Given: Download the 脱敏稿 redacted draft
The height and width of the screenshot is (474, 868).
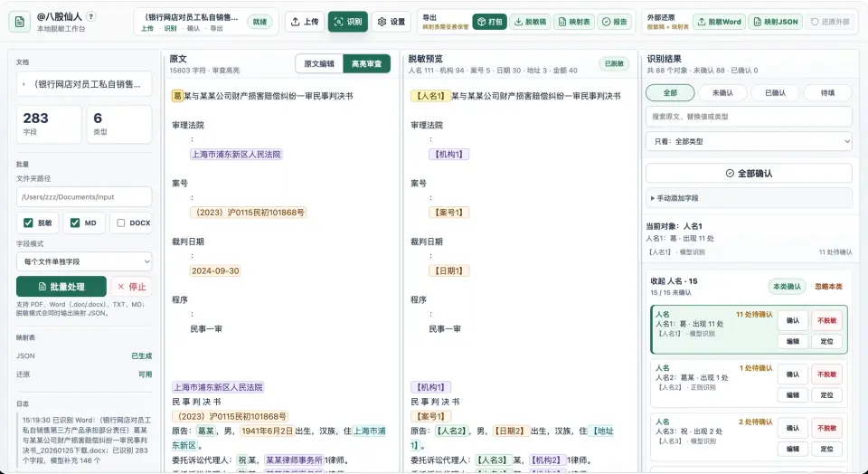Looking at the screenshot, I should pyautogui.click(x=530, y=22).
